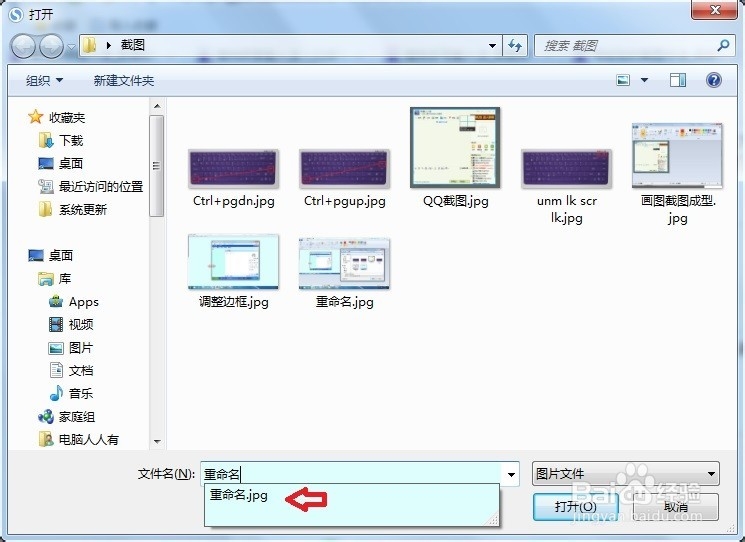745x542 pixels.
Task: Click the sidebar scrollbar thumb
Action: point(157,166)
